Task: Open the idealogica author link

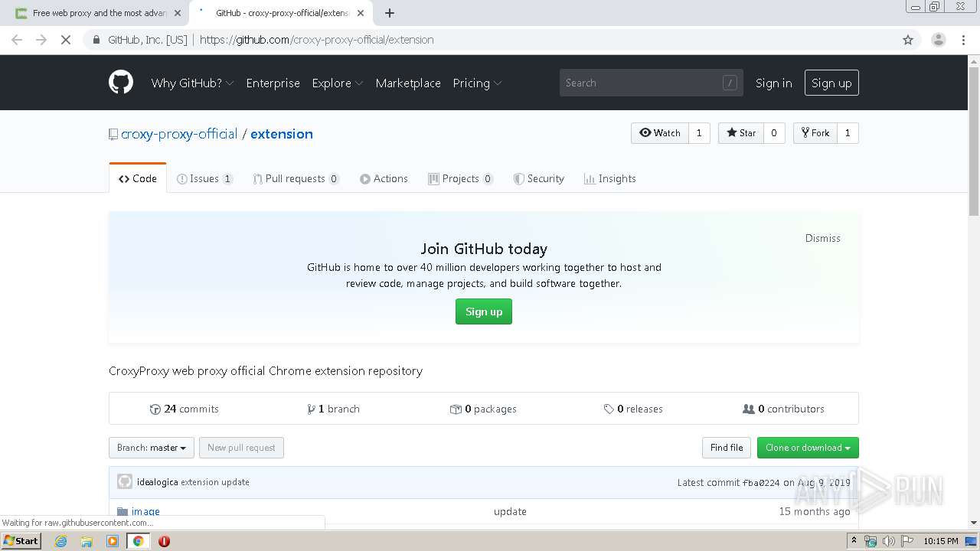Action: (x=157, y=482)
